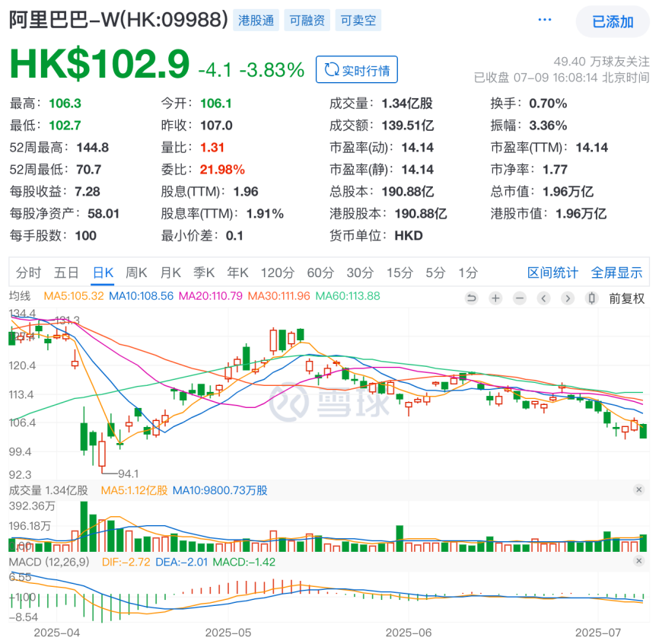Switch to the 5分 interval tab
659x644 pixels.
435,273
